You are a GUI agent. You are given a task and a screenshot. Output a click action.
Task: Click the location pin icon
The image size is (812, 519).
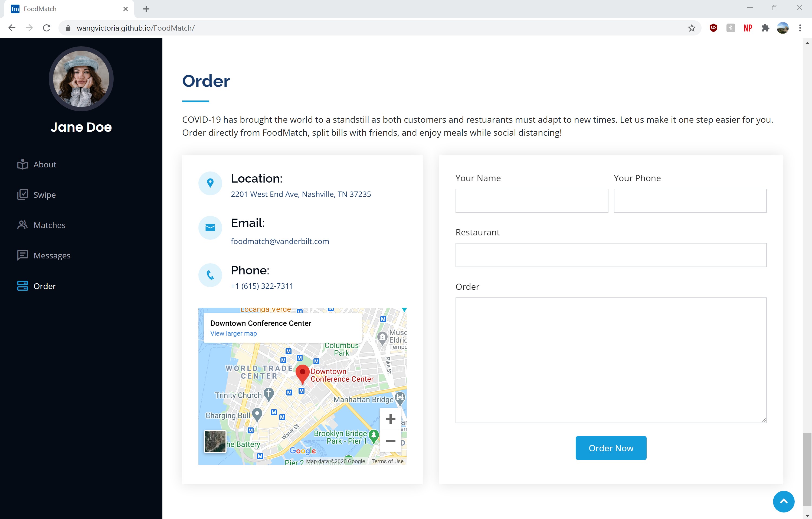(x=210, y=183)
